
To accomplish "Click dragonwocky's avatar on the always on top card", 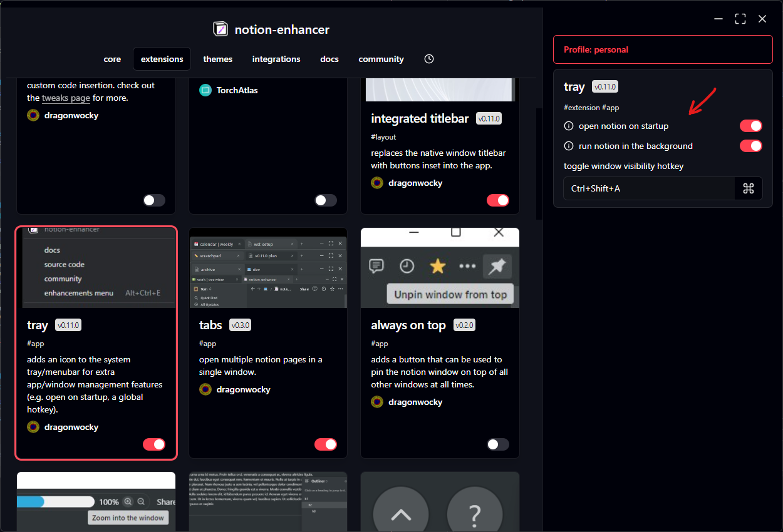I will [376, 402].
